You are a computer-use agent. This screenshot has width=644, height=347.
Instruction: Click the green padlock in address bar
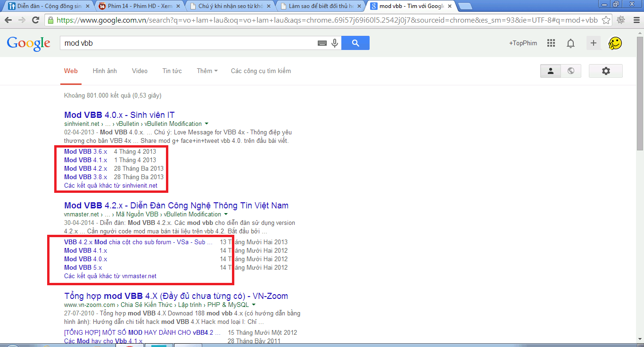pyautogui.click(x=50, y=20)
